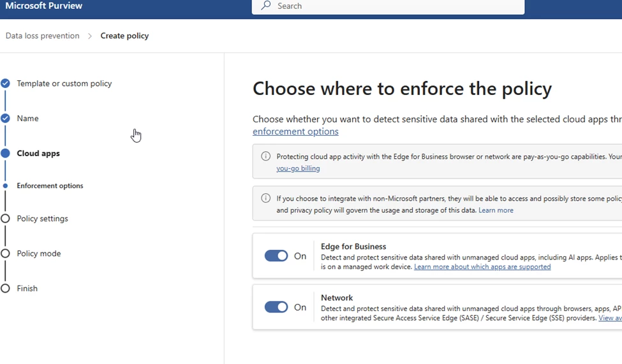Select the Cloud apps step
Screen dimensions: 622x364
coord(38,154)
